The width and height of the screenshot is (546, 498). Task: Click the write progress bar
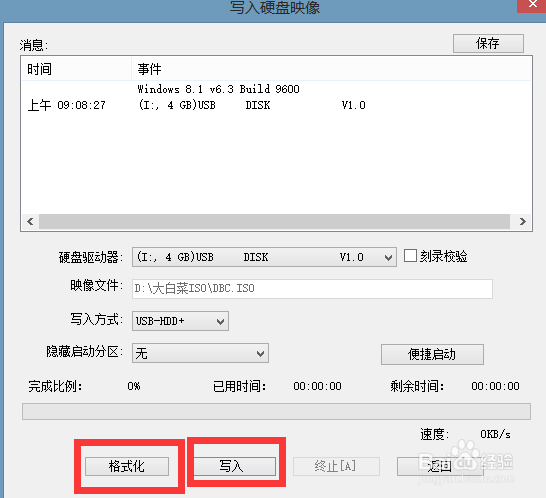coord(276,411)
